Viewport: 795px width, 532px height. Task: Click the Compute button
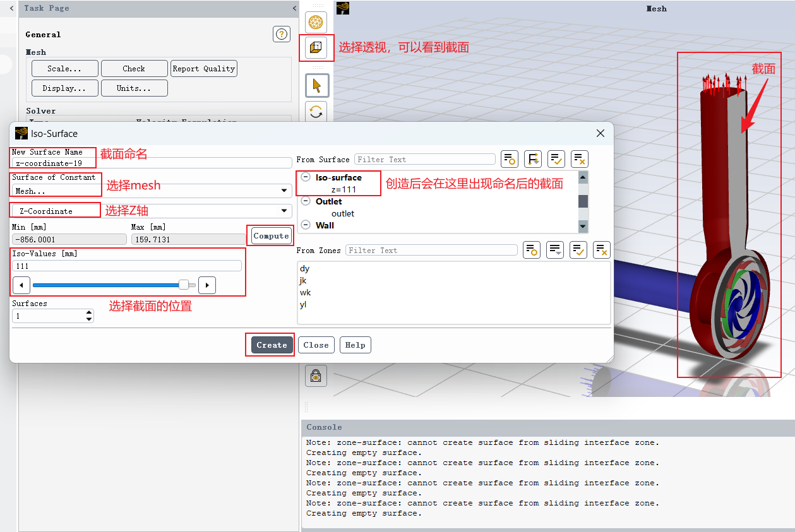(x=272, y=235)
